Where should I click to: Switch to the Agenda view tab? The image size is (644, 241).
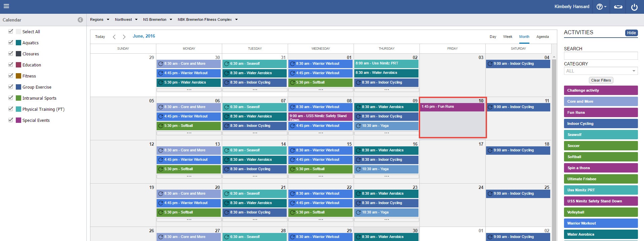coord(542,37)
